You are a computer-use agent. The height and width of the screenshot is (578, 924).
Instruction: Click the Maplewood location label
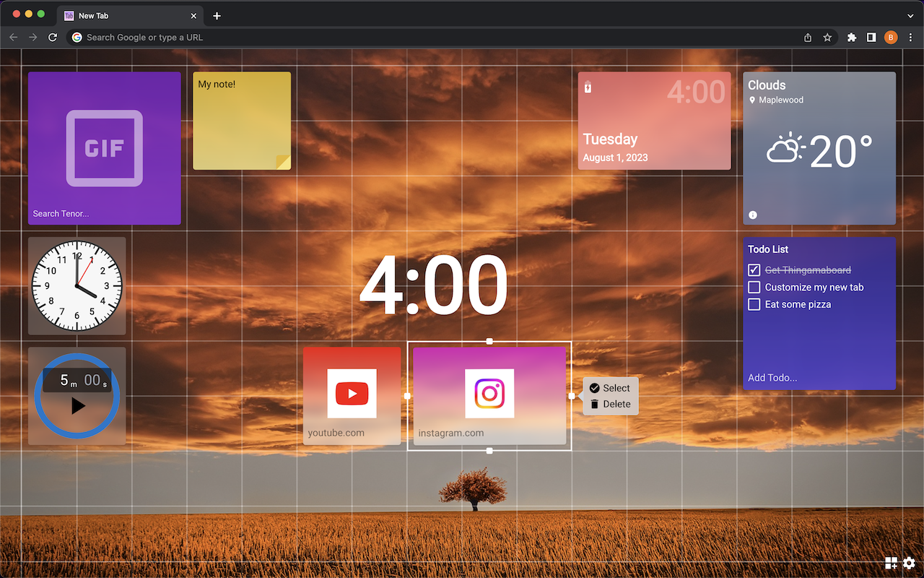coord(781,100)
